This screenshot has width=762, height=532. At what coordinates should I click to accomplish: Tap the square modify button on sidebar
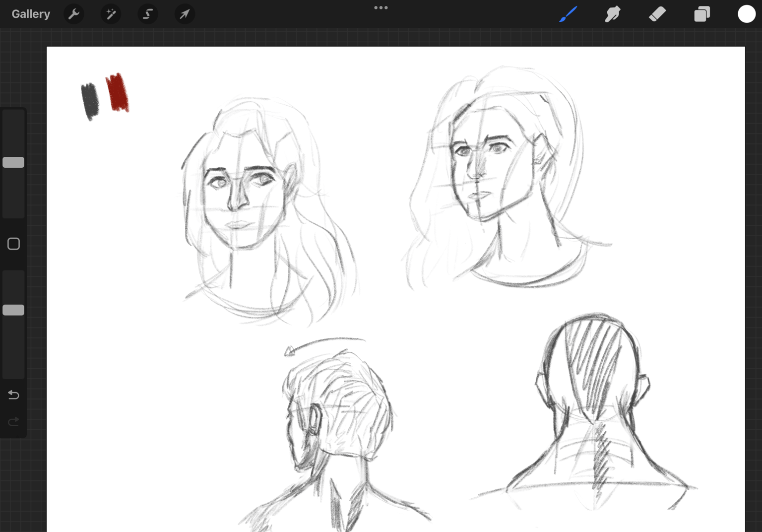(13, 244)
